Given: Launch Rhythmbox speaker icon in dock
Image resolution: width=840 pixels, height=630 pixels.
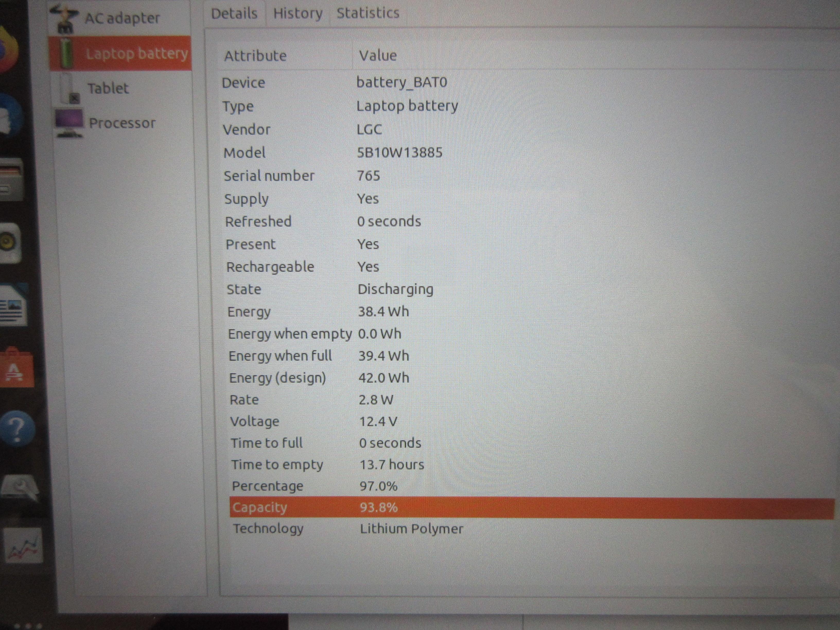Looking at the screenshot, I should 10,243.
